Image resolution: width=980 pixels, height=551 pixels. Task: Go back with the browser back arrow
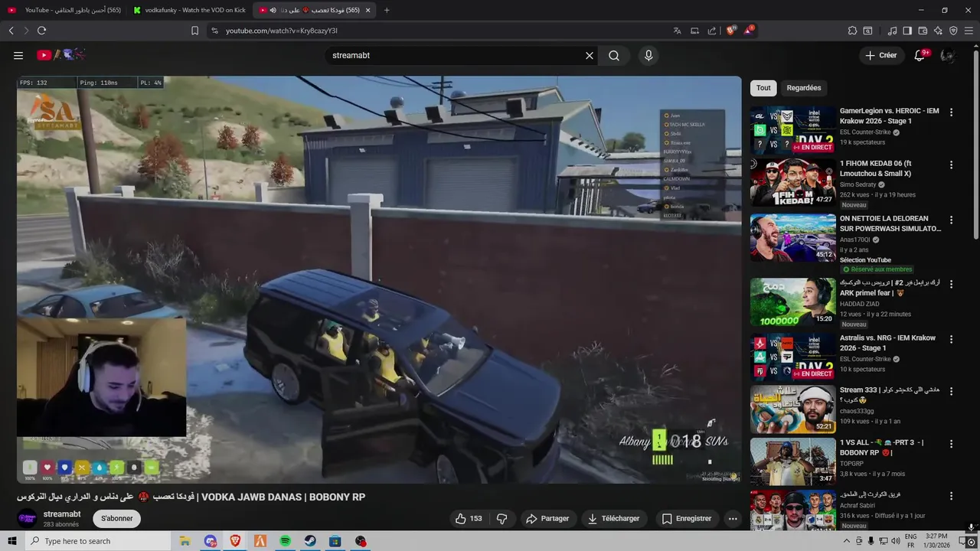pyautogui.click(x=11, y=31)
